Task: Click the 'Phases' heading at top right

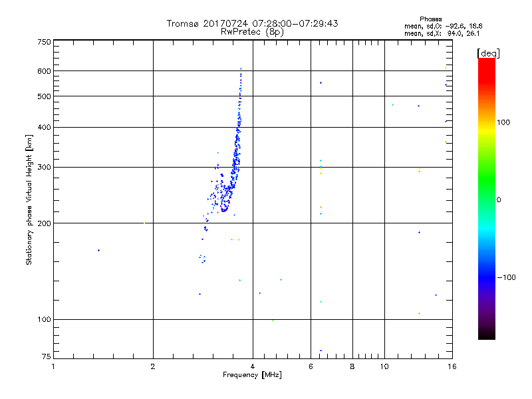Action: [x=430, y=19]
